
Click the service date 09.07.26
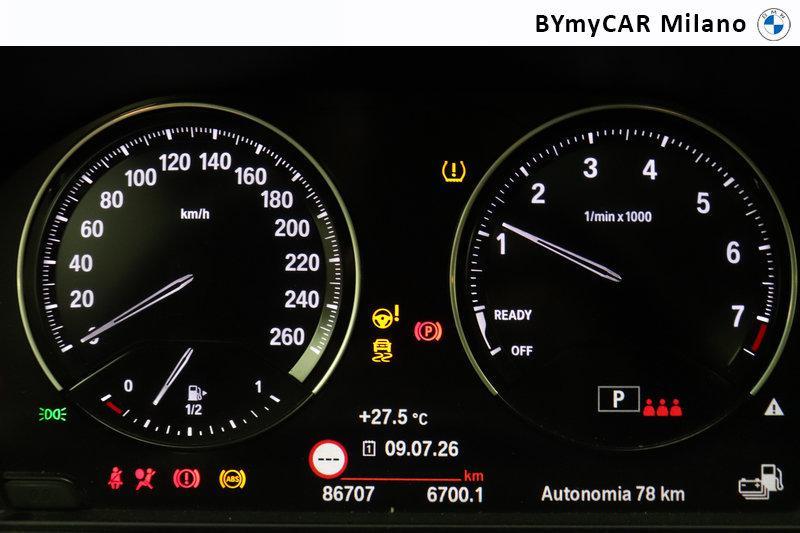click(x=421, y=449)
